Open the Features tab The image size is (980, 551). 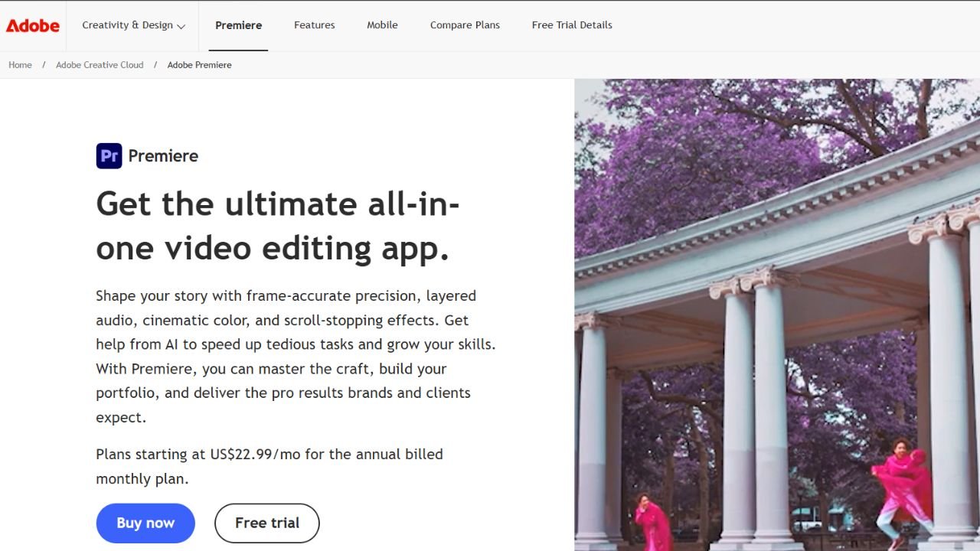(x=315, y=25)
